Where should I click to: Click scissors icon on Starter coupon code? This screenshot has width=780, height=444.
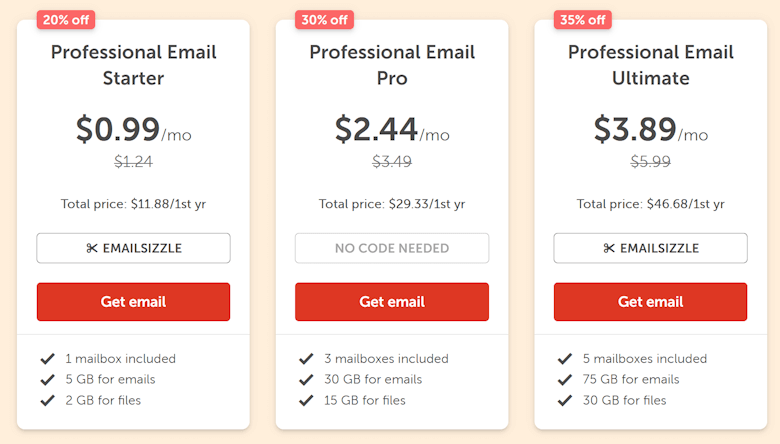tap(92, 248)
